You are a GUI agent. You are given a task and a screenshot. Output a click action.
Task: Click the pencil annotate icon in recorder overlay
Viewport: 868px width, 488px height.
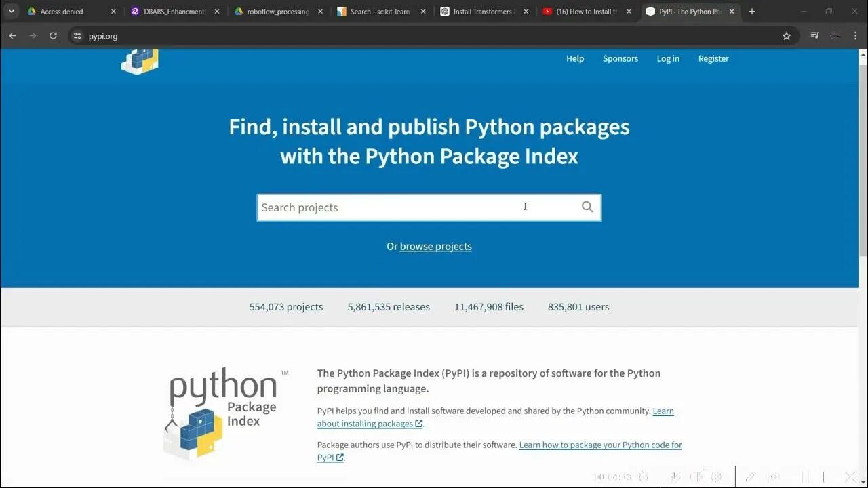(751, 476)
